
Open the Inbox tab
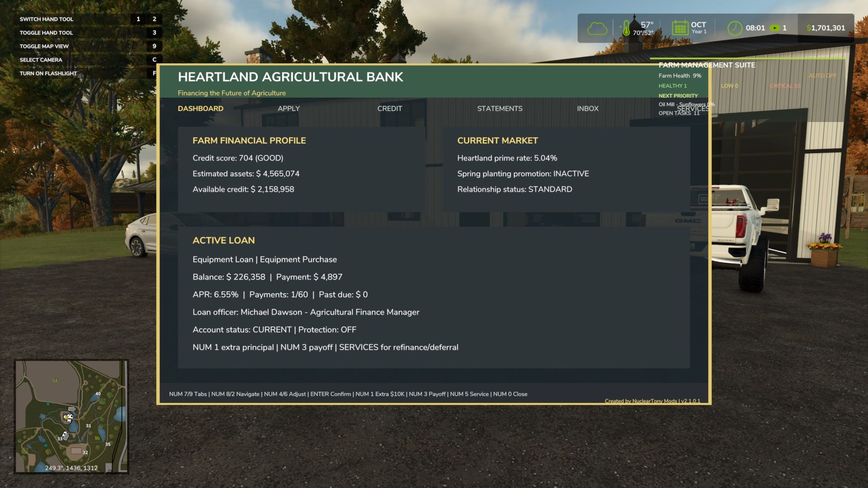pyautogui.click(x=587, y=108)
